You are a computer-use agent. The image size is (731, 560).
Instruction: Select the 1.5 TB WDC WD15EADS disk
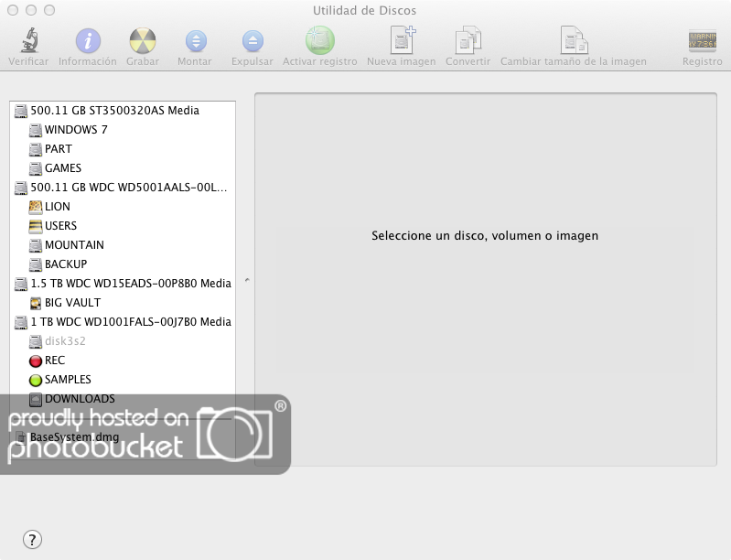123,284
